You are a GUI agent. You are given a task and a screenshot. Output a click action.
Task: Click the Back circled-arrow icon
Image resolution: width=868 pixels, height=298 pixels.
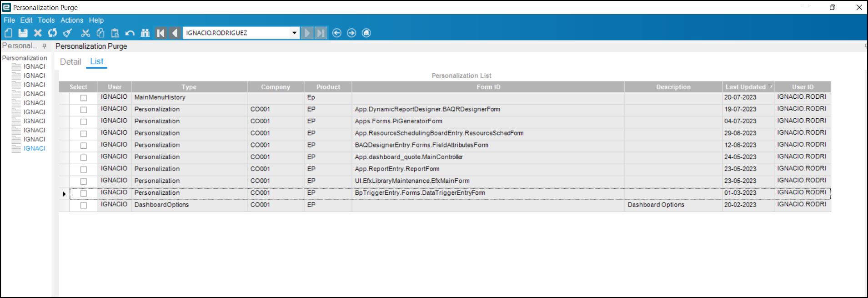pos(337,33)
